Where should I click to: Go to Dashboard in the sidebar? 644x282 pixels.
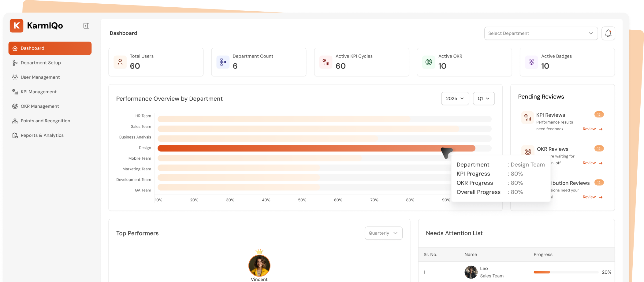pos(50,48)
